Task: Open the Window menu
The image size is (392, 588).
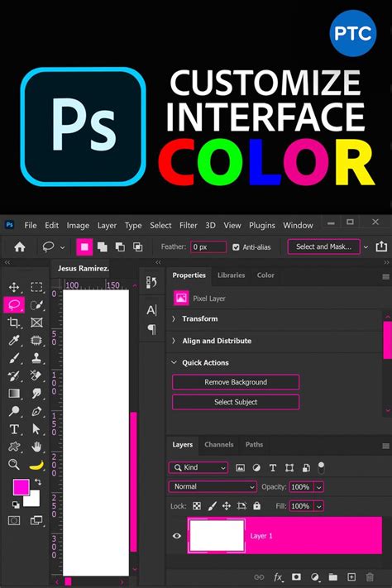Action: pos(298,226)
